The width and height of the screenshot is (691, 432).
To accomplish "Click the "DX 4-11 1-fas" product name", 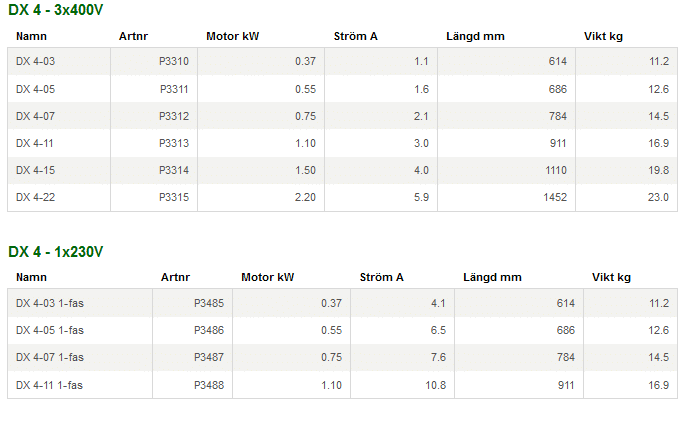I will (x=50, y=384).
